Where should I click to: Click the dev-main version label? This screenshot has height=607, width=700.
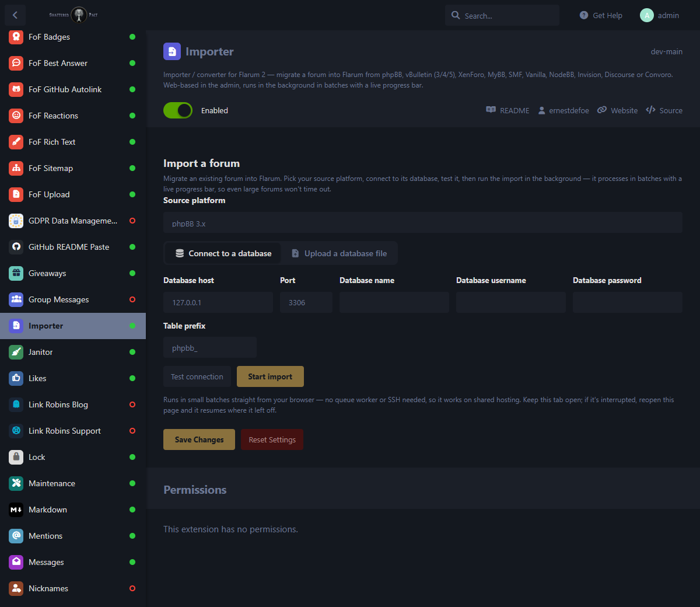point(667,51)
